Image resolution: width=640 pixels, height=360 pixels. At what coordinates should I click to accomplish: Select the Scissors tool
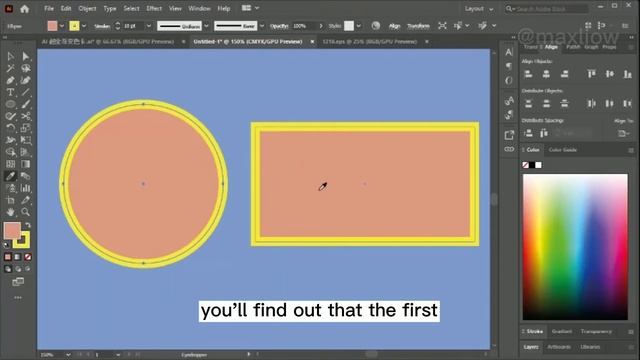pyautogui.click(x=25, y=116)
